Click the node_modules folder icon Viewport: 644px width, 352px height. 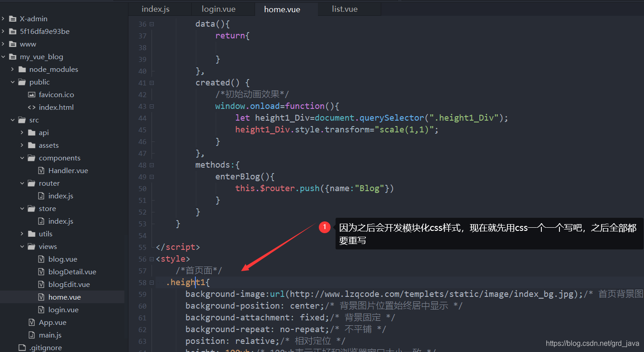point(22,70)
